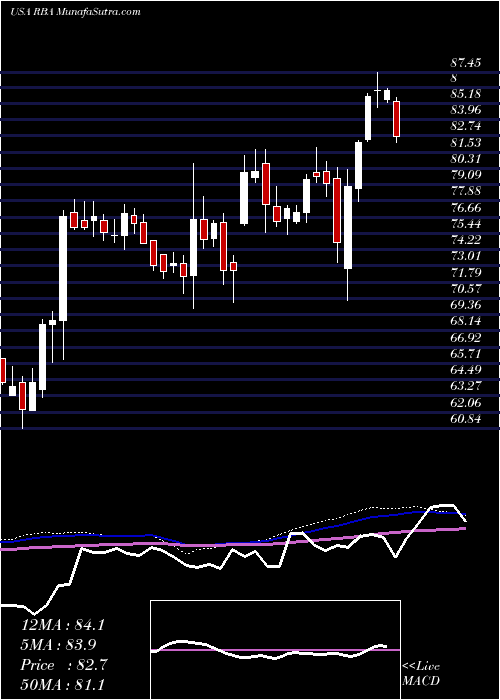Select the 77.88 price axis label
This screenshot has width=500, height=700.
(466, 192)
